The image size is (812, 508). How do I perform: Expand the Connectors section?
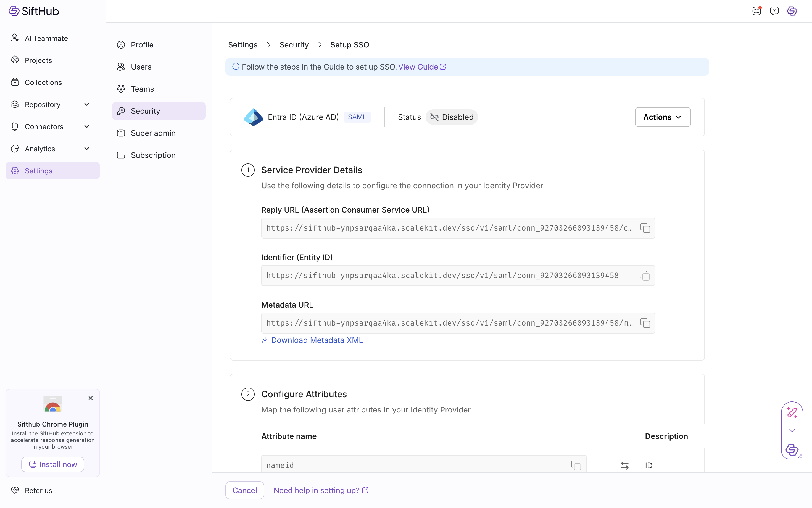coord(86,127)
